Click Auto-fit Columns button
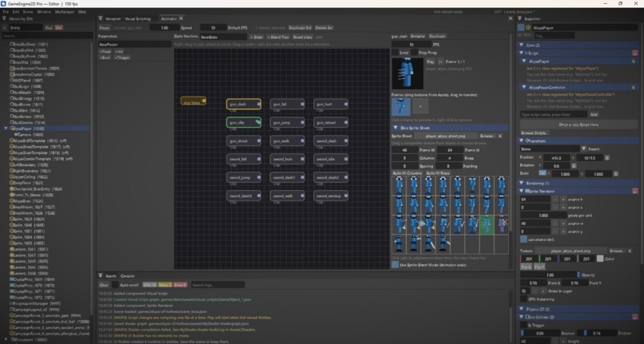 [x=407, y=173]
